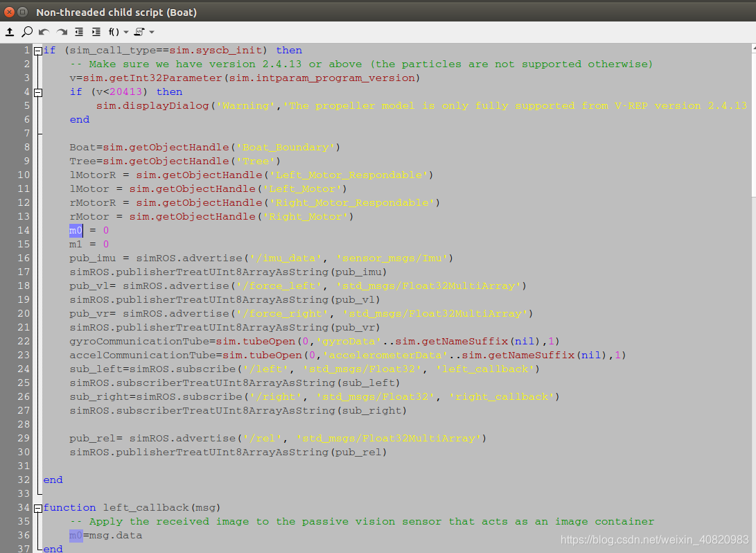Open the find and replace magnifier tool

27,32
